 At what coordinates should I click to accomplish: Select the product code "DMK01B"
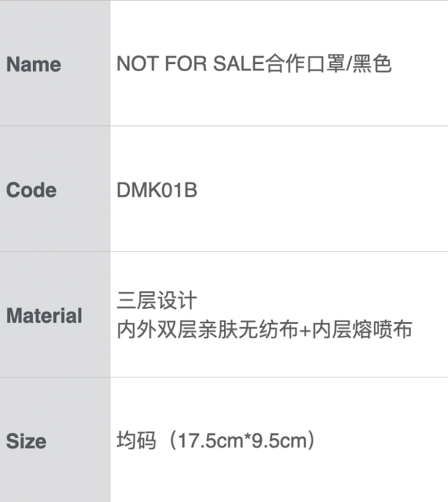point(156,190)
